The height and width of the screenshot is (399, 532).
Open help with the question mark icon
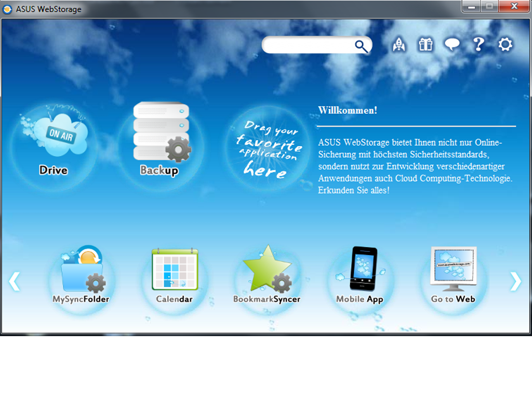coord(478,44)
